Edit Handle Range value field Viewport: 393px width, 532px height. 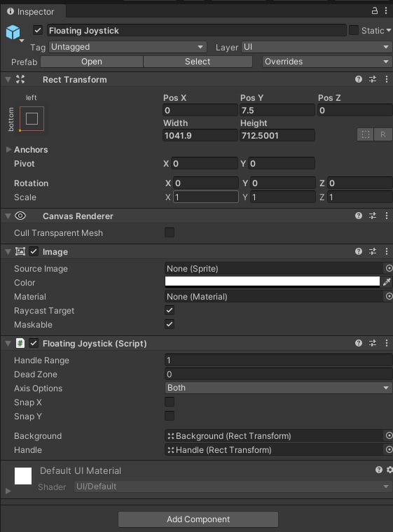(279, 360)
